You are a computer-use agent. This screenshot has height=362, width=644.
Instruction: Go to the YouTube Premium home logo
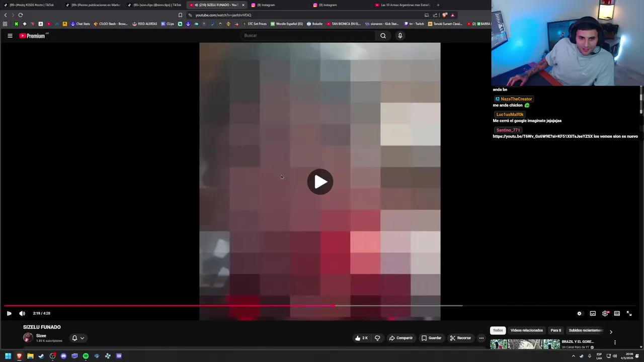33,36
